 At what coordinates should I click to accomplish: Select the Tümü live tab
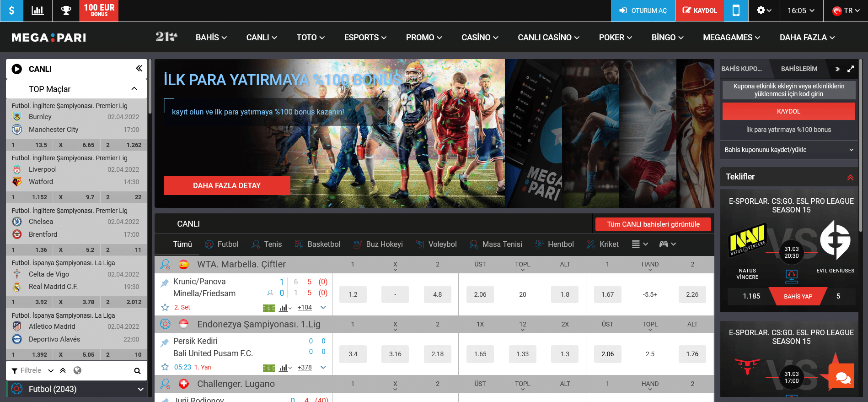pos(182,244)
